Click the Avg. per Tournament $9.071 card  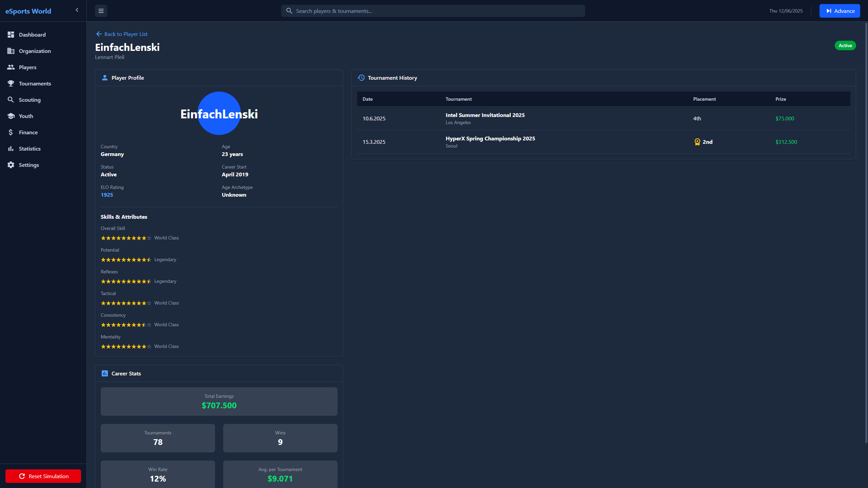tap(280, 474)
